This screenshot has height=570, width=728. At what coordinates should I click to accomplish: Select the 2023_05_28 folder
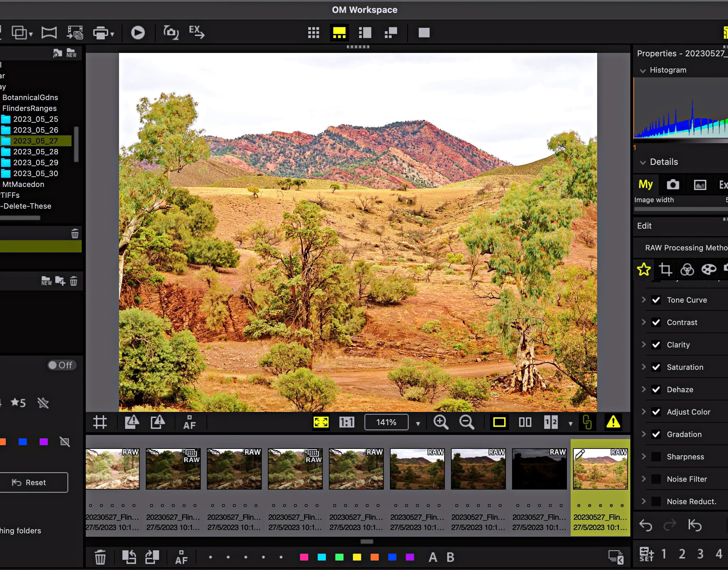coord(36,152)
